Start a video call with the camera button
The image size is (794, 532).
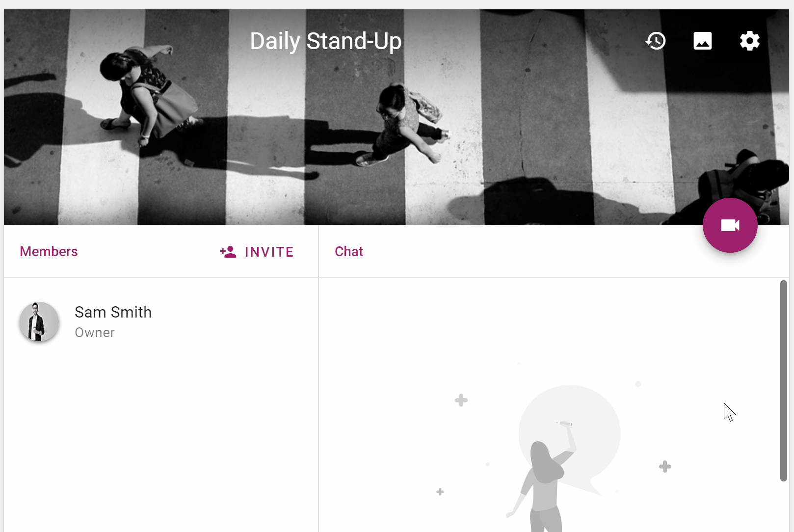(730, 225)
